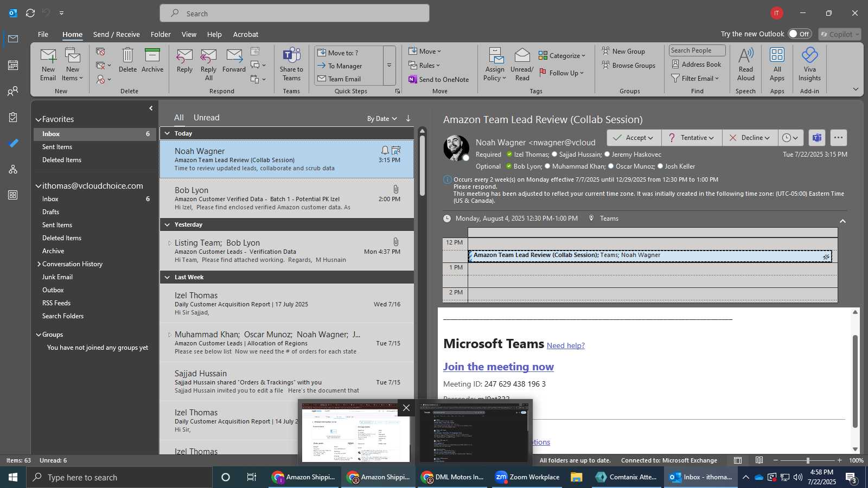Screen dimensions: 868x488
Task: Collapse the Last Week group
Action: pyautogui.click(x=167, y=277)
